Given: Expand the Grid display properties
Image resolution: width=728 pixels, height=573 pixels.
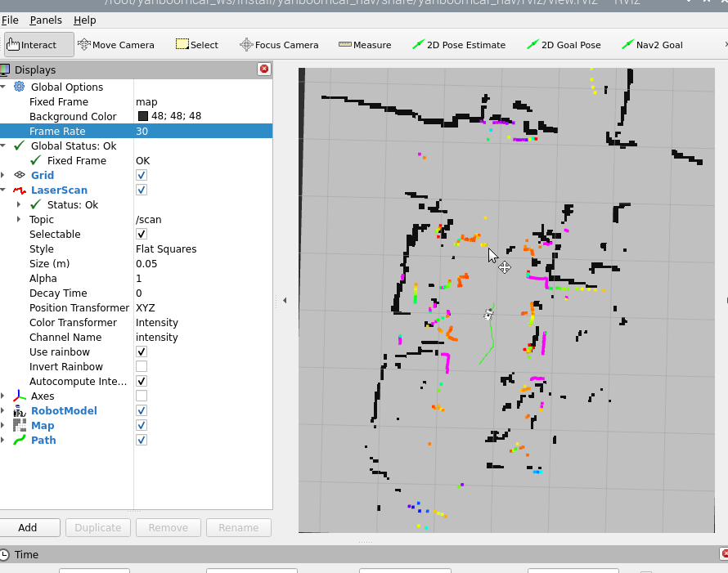Looking at the screenshot, I should [2, 175].
